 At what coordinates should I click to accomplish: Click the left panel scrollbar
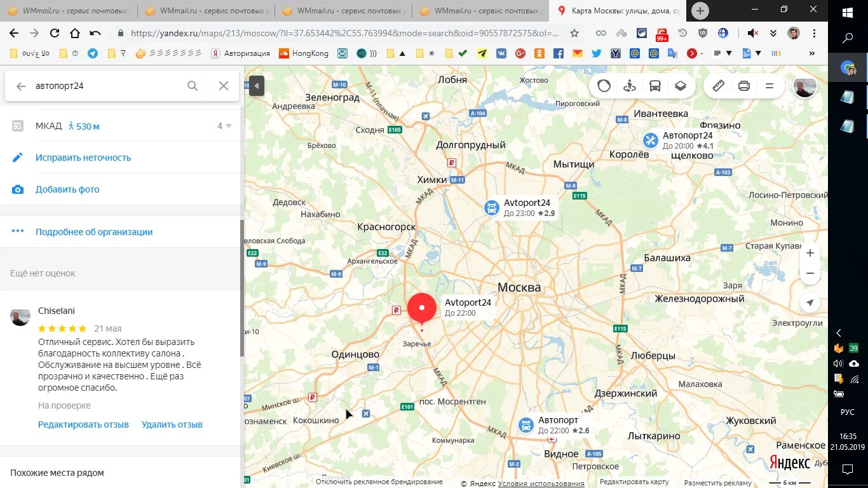tap(241, 287)
